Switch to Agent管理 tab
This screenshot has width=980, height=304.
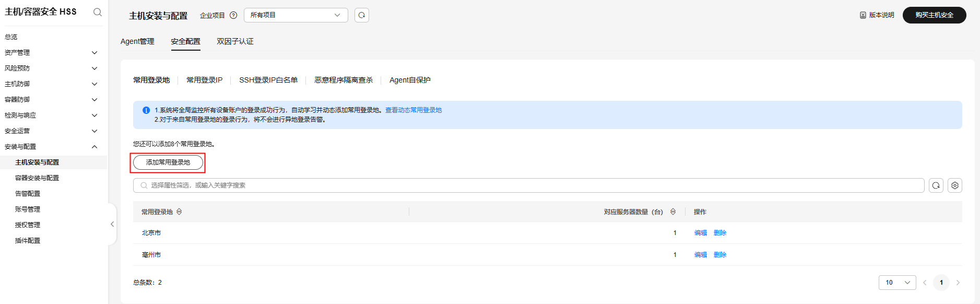[x=137, y=41]
